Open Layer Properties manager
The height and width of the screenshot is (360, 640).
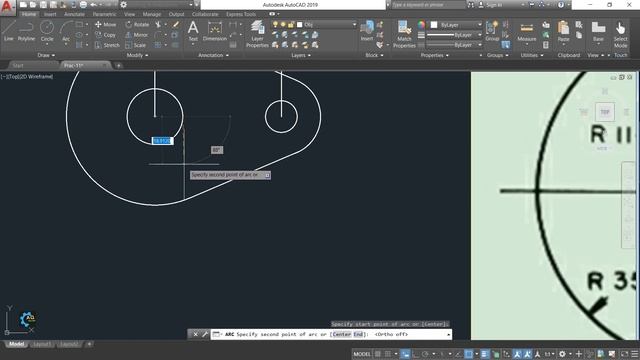257,34
